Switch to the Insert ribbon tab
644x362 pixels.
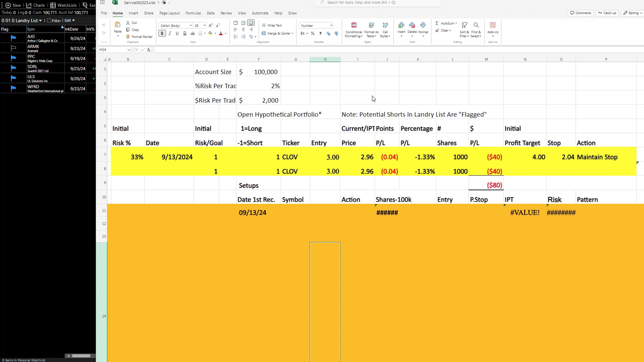[x=133, y=13]
